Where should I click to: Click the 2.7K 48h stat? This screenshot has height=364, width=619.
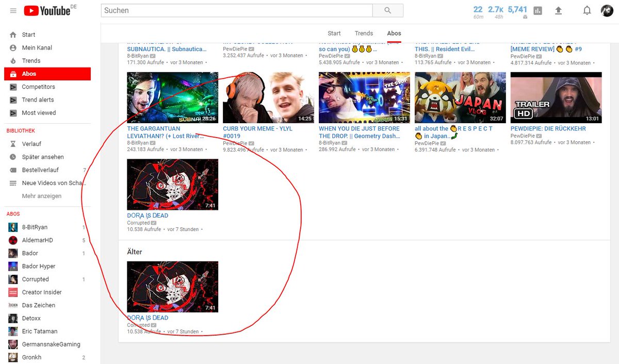pos(496,12)
